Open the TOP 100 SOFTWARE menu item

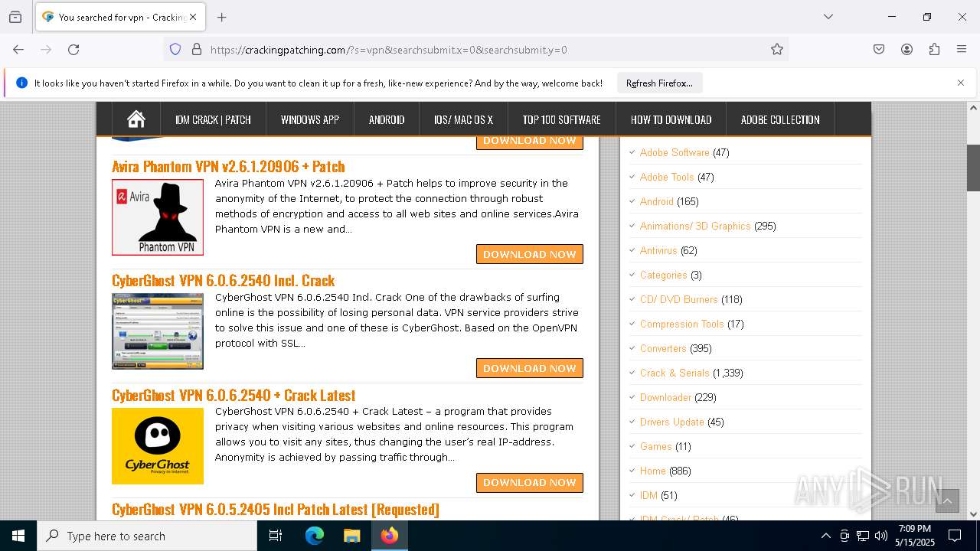tap(562, 119)
